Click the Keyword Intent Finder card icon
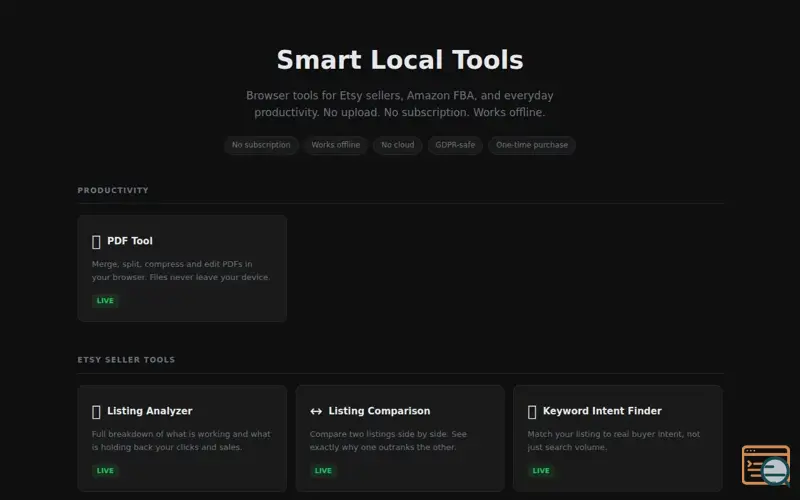 click(532, 411)
